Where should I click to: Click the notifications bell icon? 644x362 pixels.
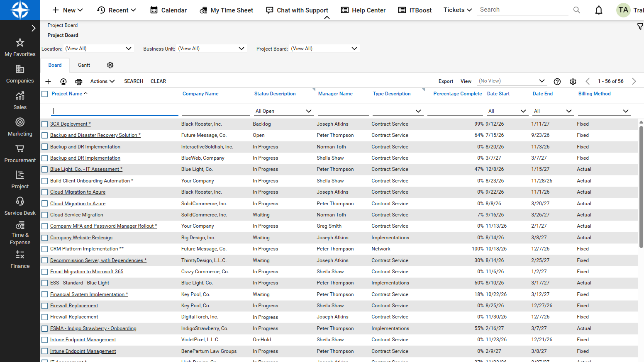pos(599,10)
